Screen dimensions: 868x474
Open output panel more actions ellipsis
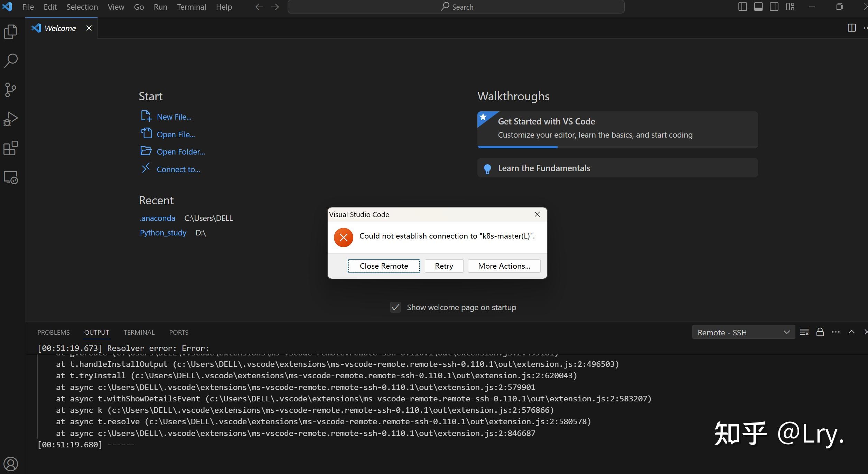pyautogui.click(x=836, y=332)
